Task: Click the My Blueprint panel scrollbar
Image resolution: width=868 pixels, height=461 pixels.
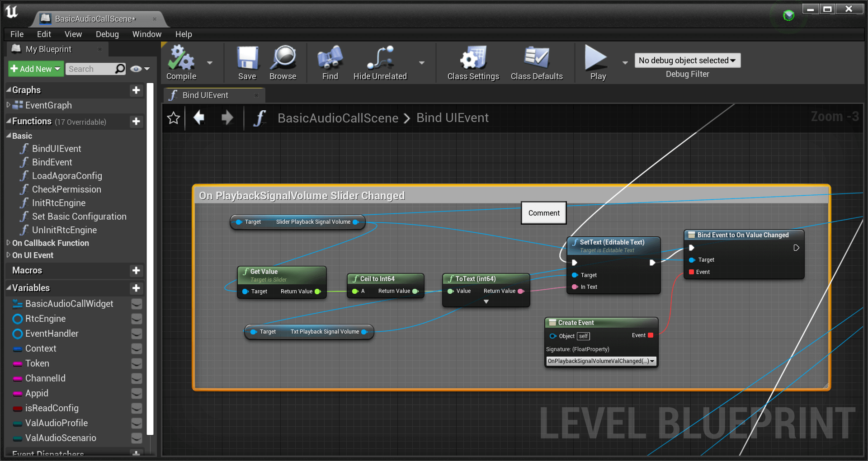Action: [150, 259]
